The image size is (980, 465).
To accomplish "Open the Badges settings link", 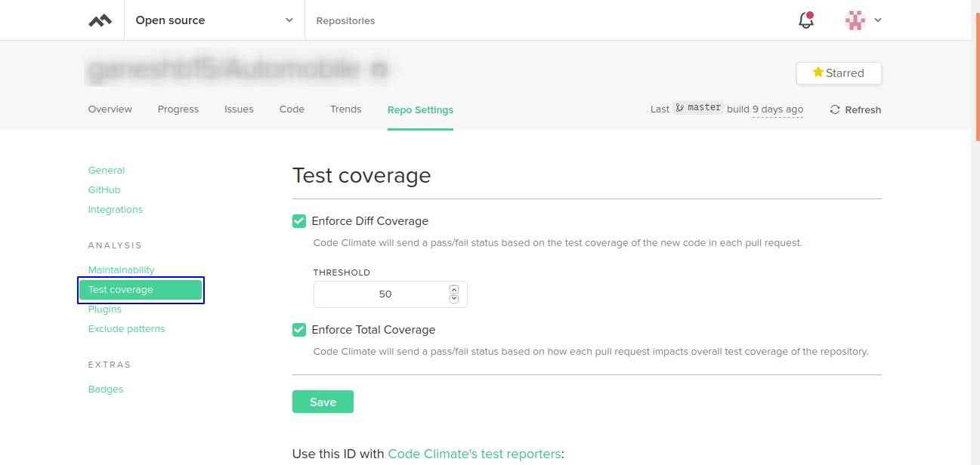I will [106, 390].
